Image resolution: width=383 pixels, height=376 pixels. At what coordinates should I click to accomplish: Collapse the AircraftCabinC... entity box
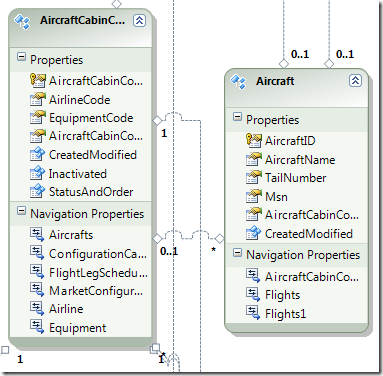point(139,21)
